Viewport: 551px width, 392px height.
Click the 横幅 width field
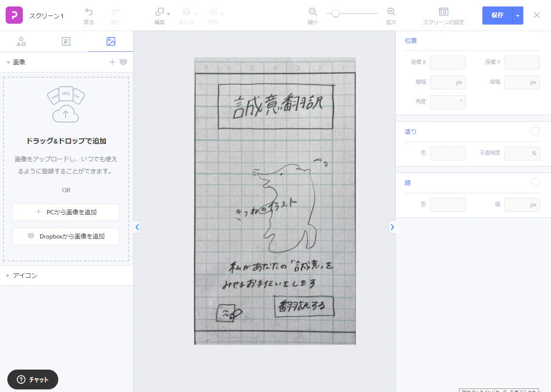[448, 82]
